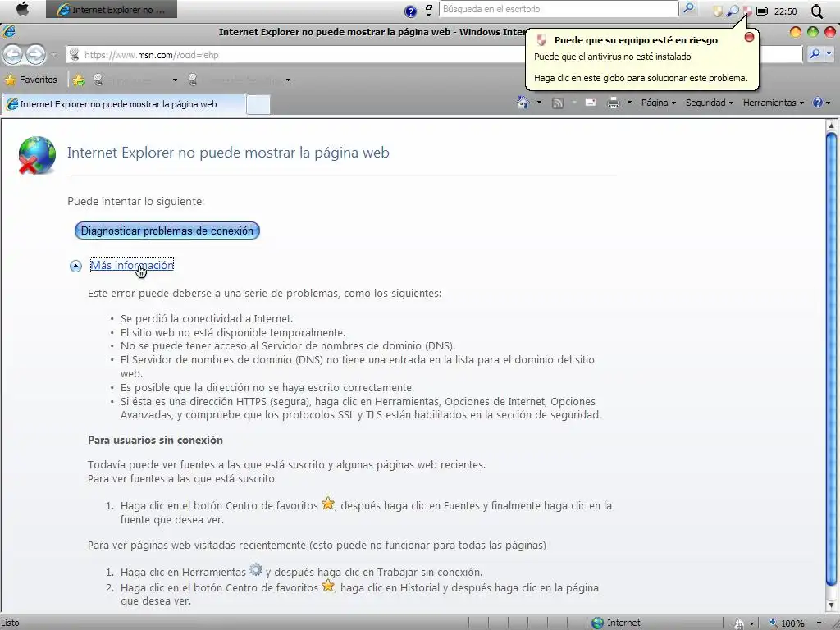Click the IE logo in title bar
The height and width of the screenshot is (630, 840).
9,31
